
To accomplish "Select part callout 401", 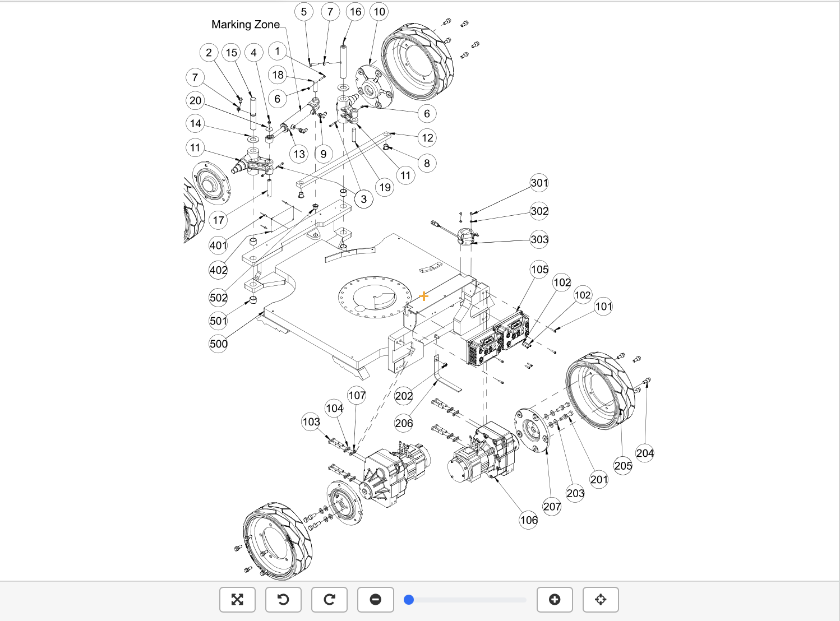I will coord(218,245).
